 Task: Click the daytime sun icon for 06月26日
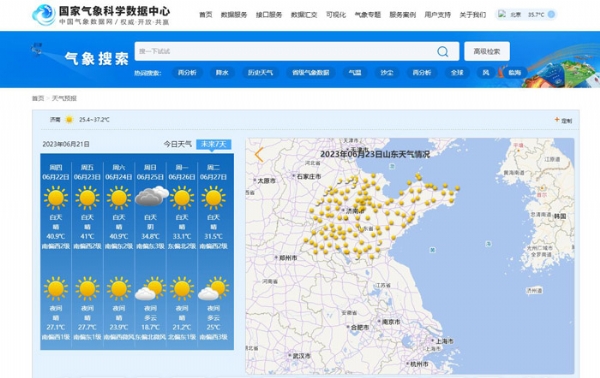tap(182, 197)
